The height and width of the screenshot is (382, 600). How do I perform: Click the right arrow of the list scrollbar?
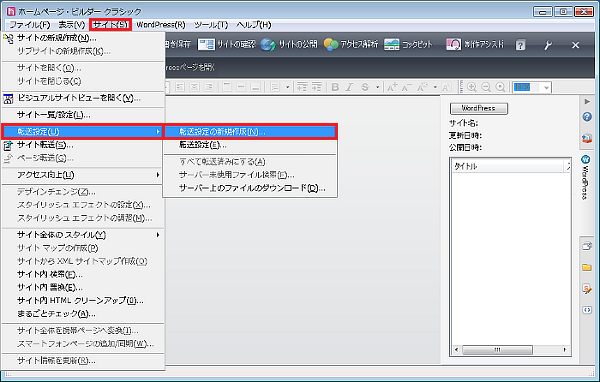(x=565, y=350)
